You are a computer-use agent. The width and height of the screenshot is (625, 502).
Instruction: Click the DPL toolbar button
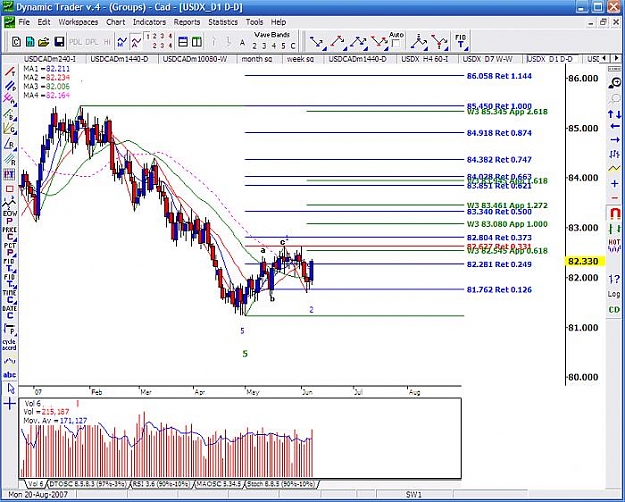(x=92, y=41)
